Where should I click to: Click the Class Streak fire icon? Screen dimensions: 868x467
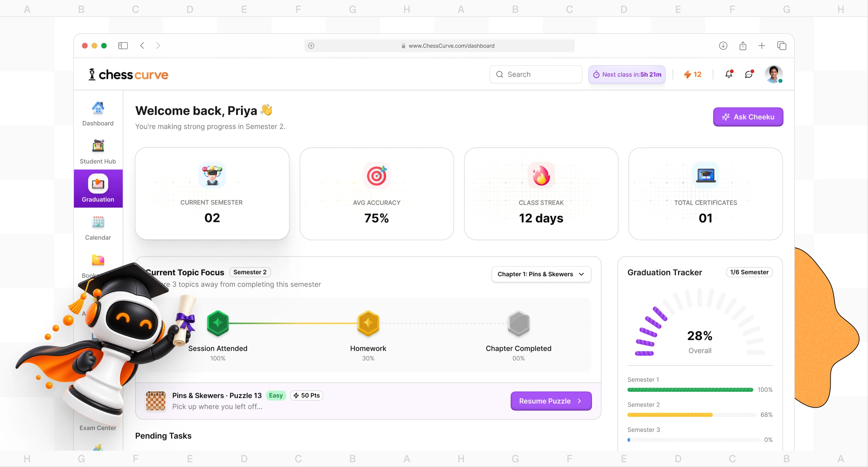click(x=541, y=175)
